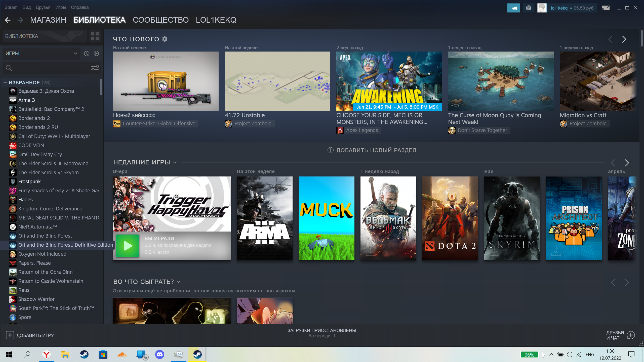The height and width of the screenshot is (362, 644).
Task: Click the main library page scrollbar
Action: pos(641,38)
